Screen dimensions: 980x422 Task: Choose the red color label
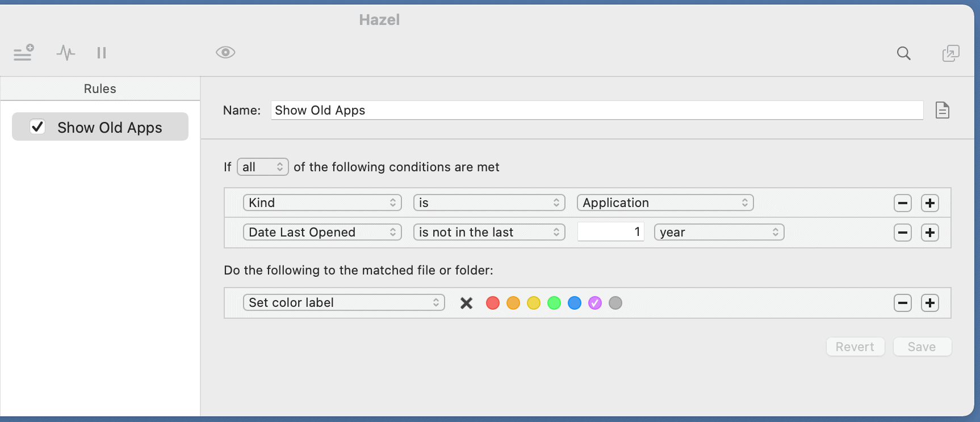pyautogui.click(x=493, y=303)
